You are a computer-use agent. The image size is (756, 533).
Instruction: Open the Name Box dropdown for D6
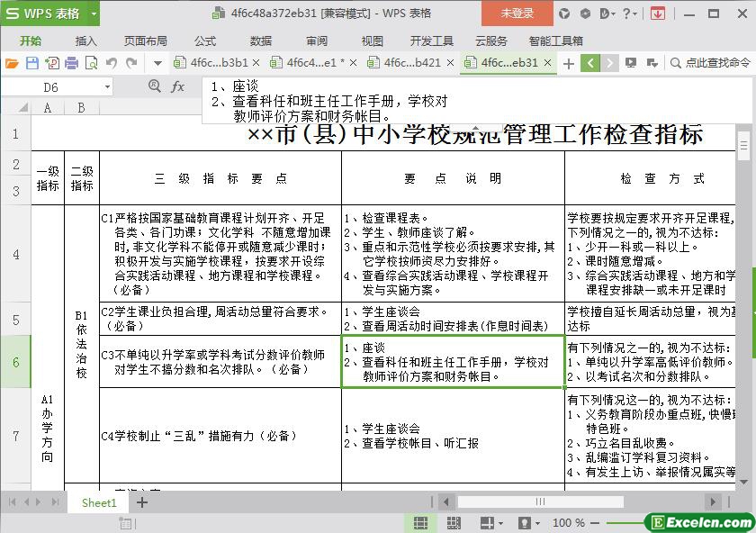[x=107, y=87]
